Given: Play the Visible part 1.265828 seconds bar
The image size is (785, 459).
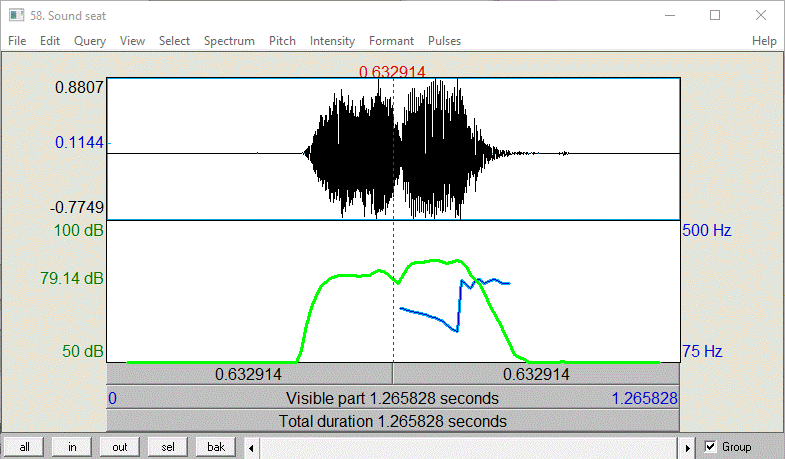Looking at the screenshot, I should click(x=393, y=398).
